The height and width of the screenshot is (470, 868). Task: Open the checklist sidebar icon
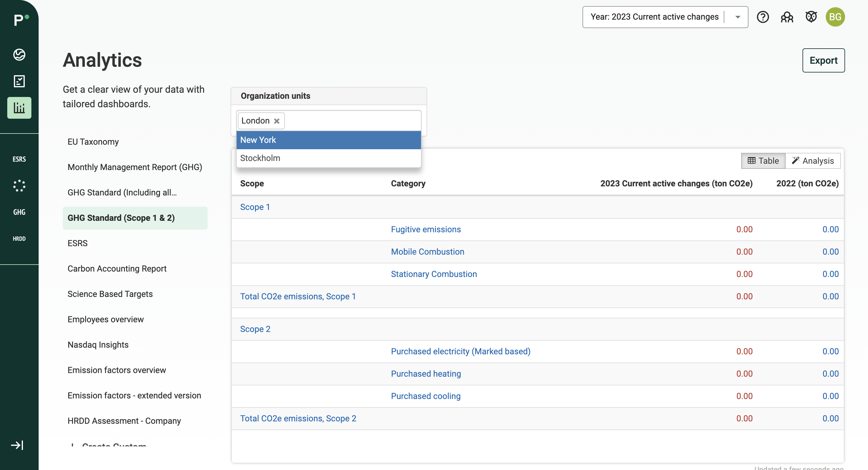19,81
